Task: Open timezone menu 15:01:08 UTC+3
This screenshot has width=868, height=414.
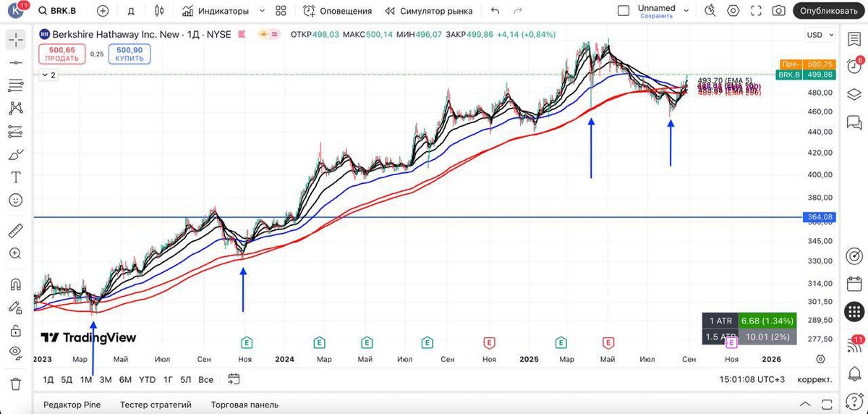Action: [x=752, y=379]
